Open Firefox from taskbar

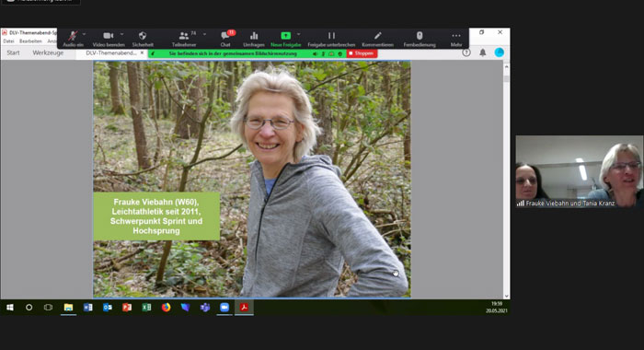coord(166,308)
